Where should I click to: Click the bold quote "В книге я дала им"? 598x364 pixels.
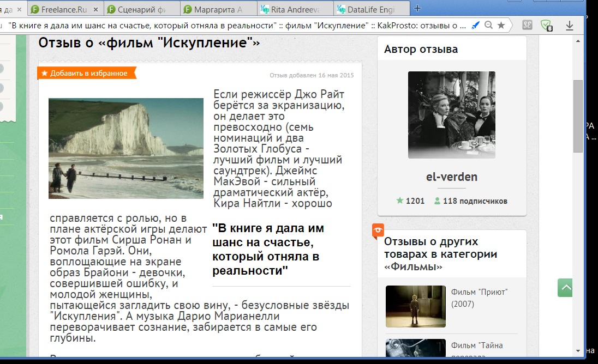point(268,249)
